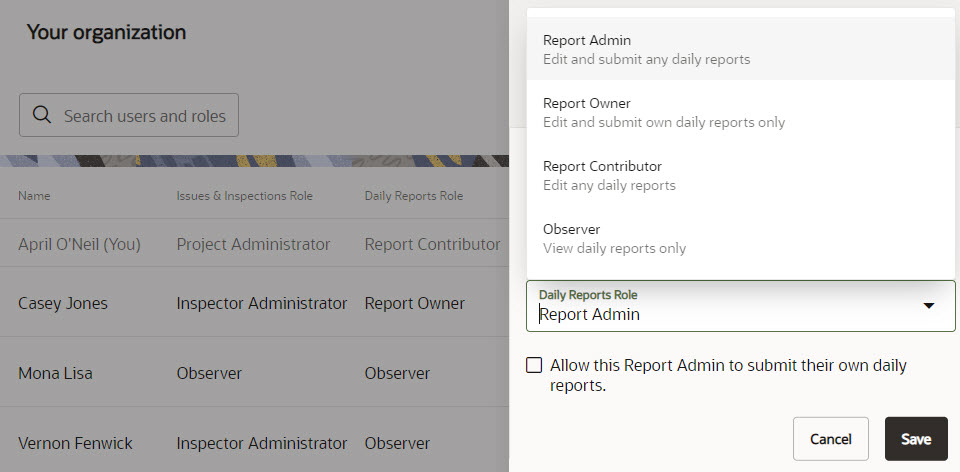The width and height of the screenshot is (960, 472).
Task: Open Vernon Fenwick user row
Action: coord(254,443)
